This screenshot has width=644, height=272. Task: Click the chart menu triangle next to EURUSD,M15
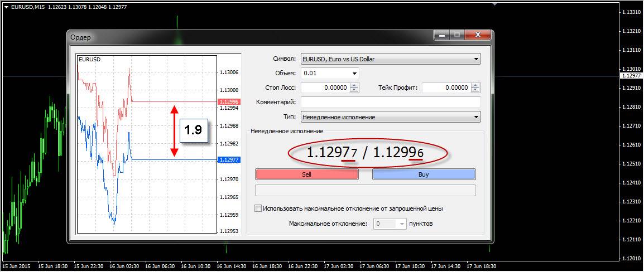(6, 7)
